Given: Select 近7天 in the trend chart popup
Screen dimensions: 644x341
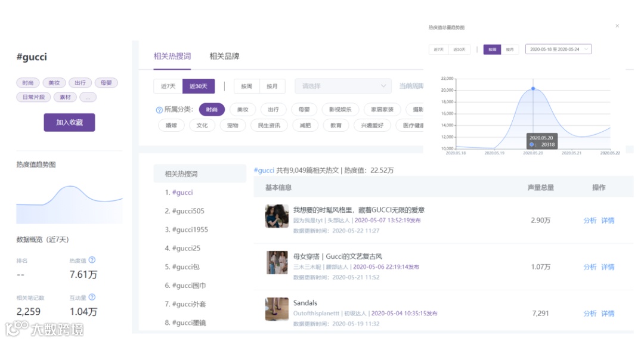Looking at the screenshot, I should coord(439,49).
